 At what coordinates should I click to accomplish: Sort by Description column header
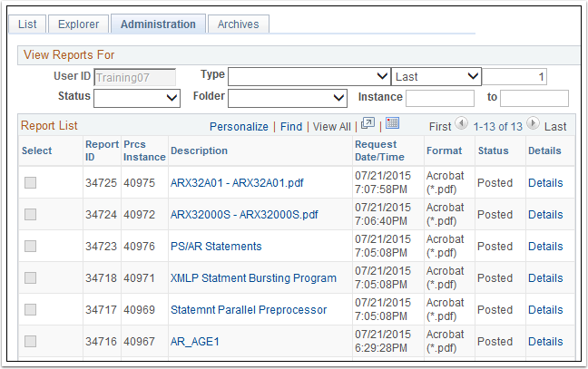click(199, 151)
